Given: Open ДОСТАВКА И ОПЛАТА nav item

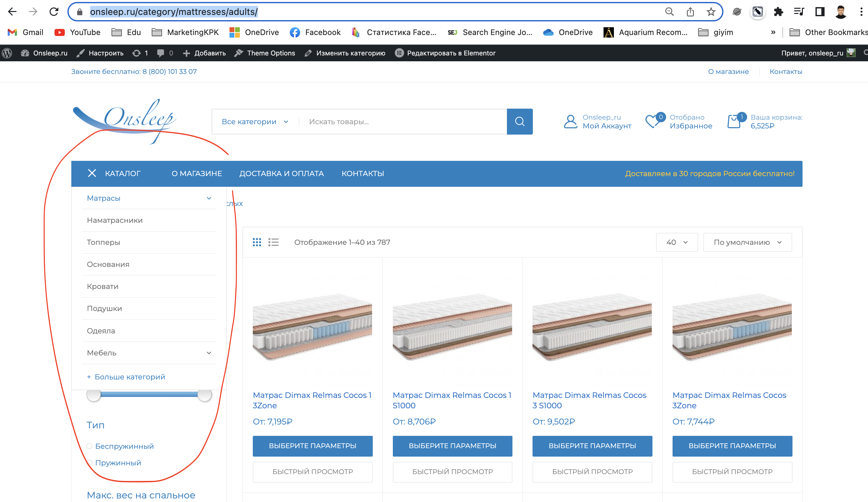Looking at the screenshot, I should (x=281, y=173).
